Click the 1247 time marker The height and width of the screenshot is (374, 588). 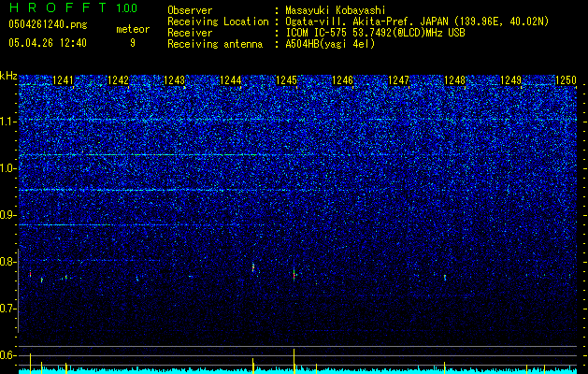398,79
